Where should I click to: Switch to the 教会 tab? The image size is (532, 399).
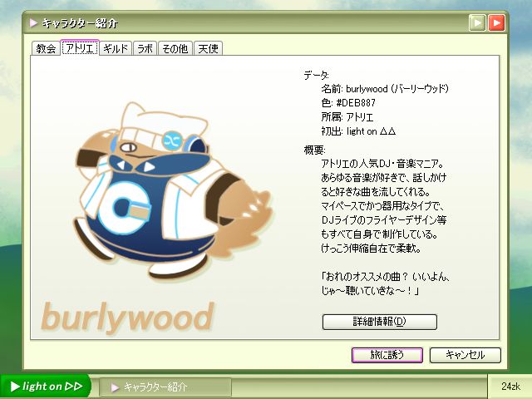coord(46,48)
